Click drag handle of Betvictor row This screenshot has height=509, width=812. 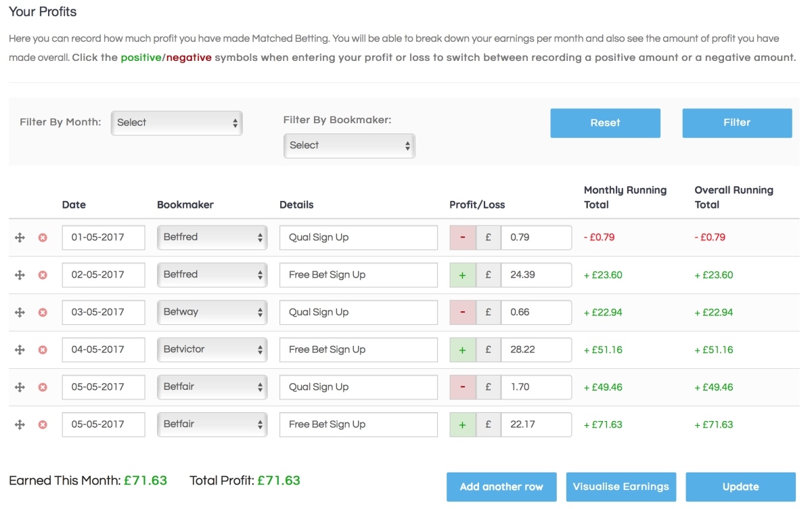pos(20,350)
